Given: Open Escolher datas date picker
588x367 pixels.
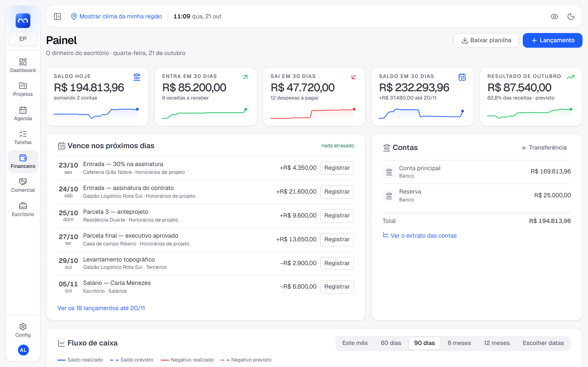Looking at the screenshot, I should click(543, 343).
